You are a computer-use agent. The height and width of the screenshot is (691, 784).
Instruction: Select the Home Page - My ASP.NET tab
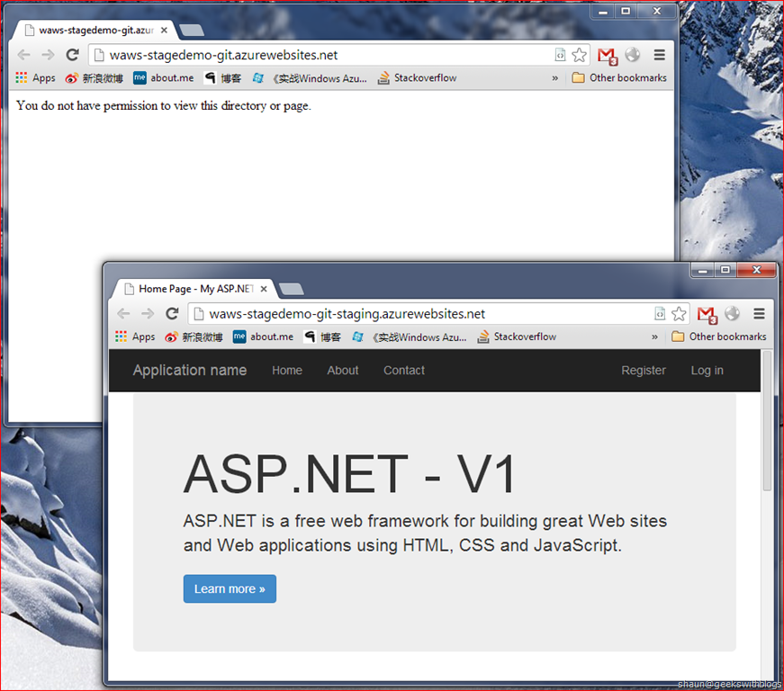point(189,289)
